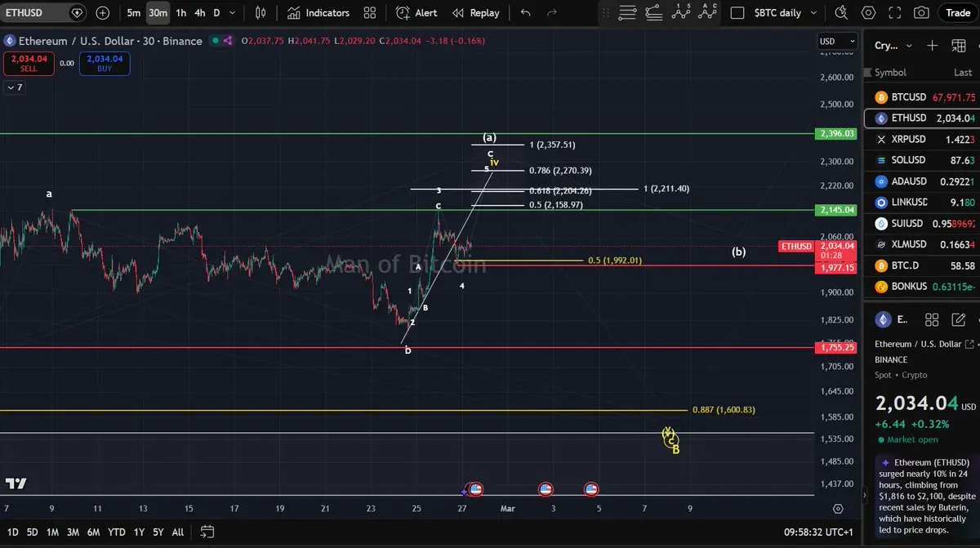Image resolution: width=980 pixels, height=548 pixels.
Task: Open the indicator templates grid
Action: 370,13
